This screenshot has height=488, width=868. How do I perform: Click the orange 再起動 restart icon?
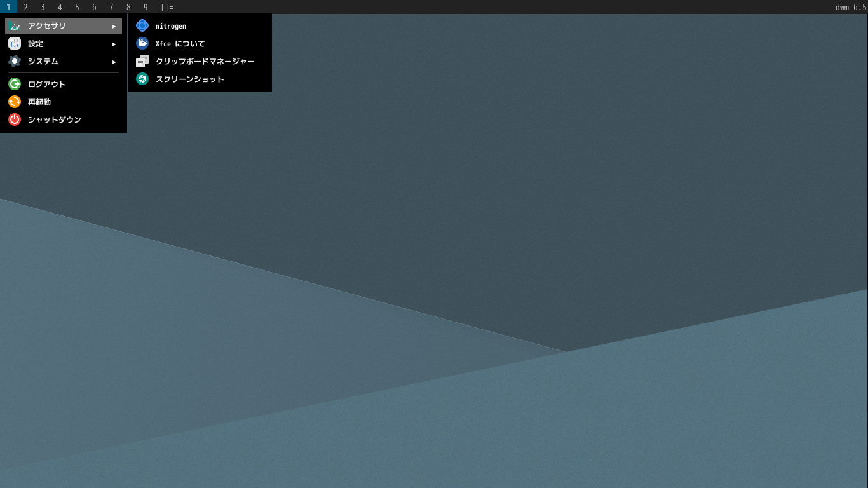tap(14, 102)
